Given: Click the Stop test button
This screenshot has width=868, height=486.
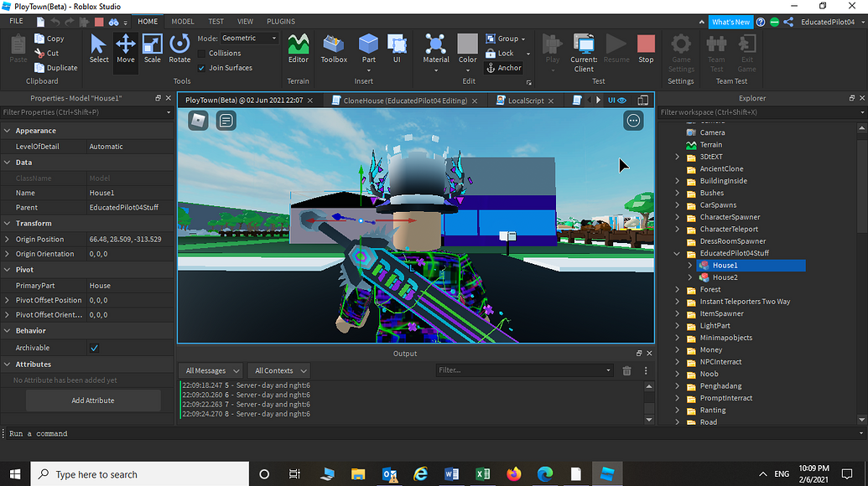Looking at the screenshot, I should pyautogui.click(x=646, y=49).
